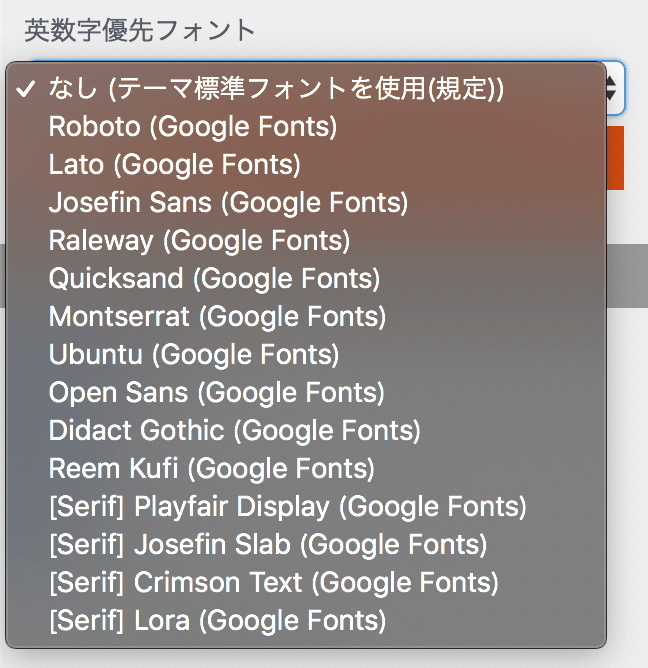The height and width of the screenshot is (668, 648).
Task: Click the 英数字優先フォント field label
Action: pos(140,31)
